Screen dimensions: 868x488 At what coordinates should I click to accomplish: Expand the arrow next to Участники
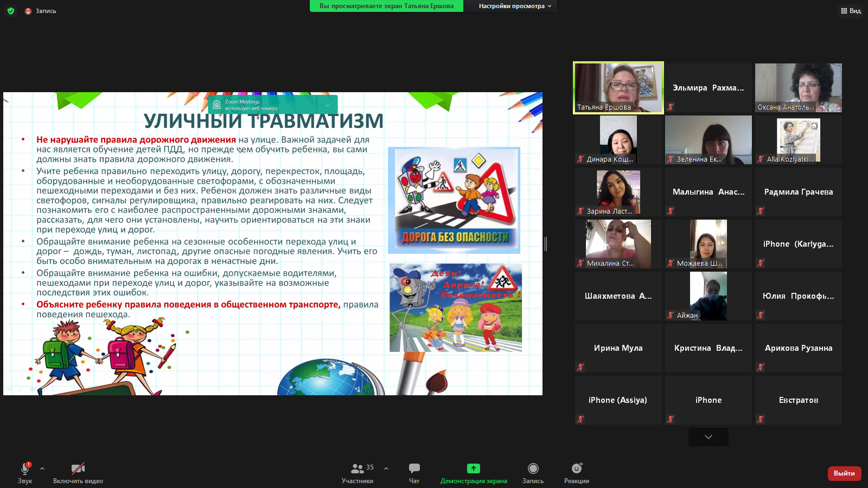(x=386, y=468)
